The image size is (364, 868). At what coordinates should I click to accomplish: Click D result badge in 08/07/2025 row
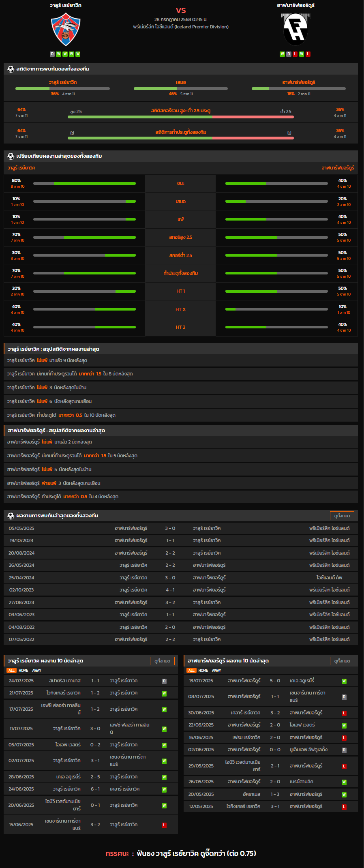(x=344, y=697)
